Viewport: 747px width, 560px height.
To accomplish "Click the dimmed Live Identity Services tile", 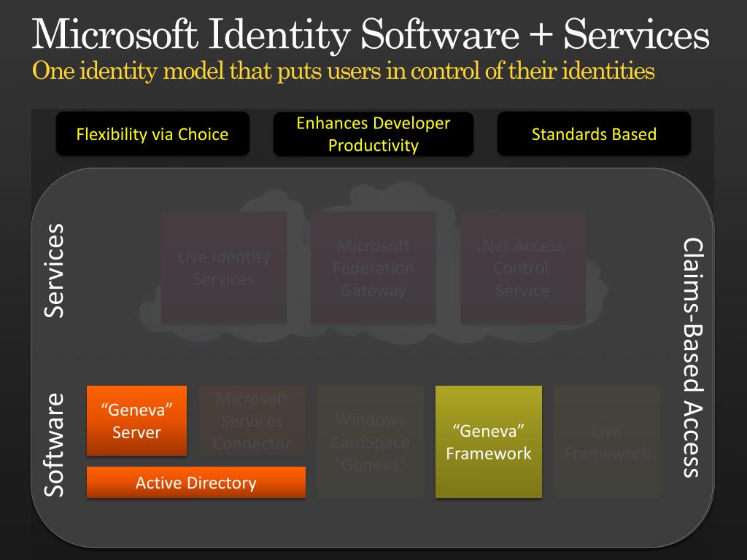I will [x=224, y=268].
